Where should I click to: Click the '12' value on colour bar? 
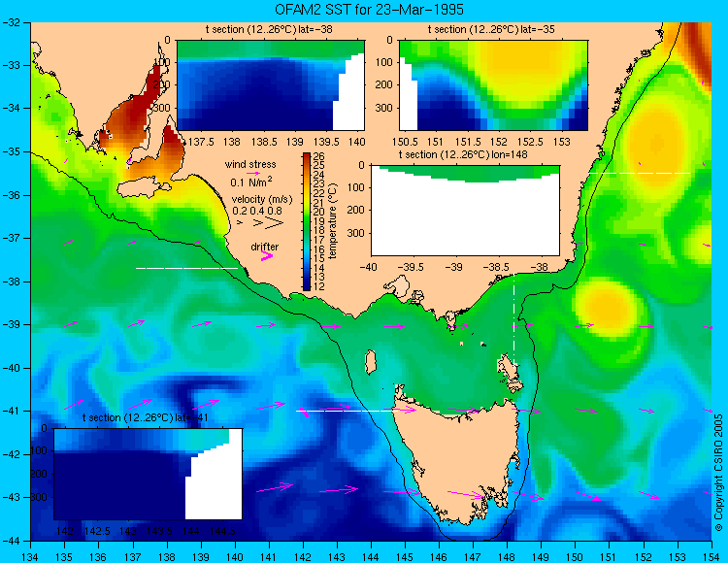pyautogui.click(x=318, y=286)
